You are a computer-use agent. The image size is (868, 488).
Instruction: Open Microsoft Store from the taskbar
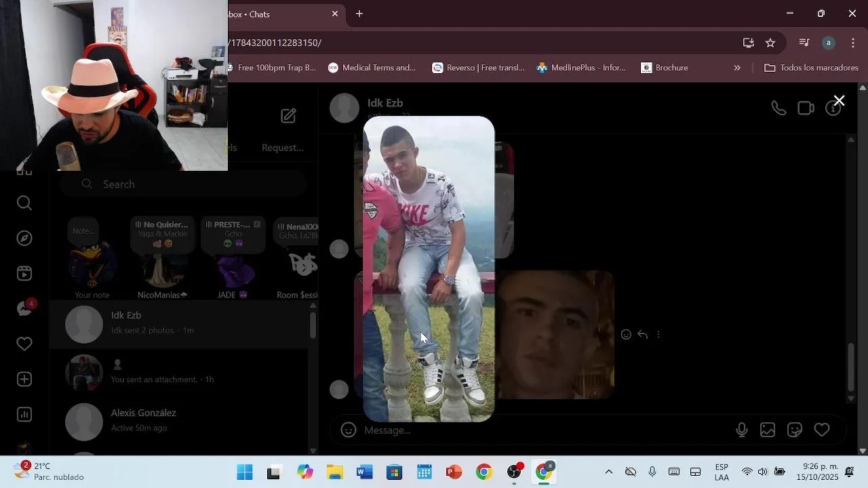pos(395,472)
